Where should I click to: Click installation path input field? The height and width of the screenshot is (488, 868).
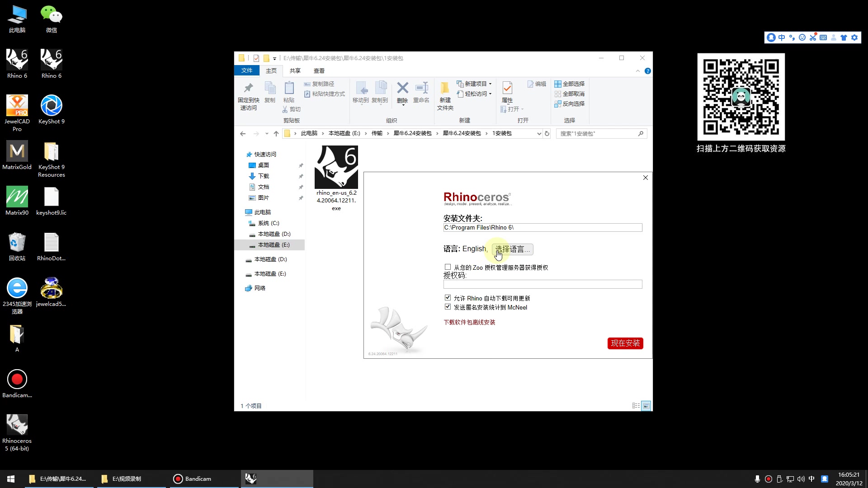point(542,228)
